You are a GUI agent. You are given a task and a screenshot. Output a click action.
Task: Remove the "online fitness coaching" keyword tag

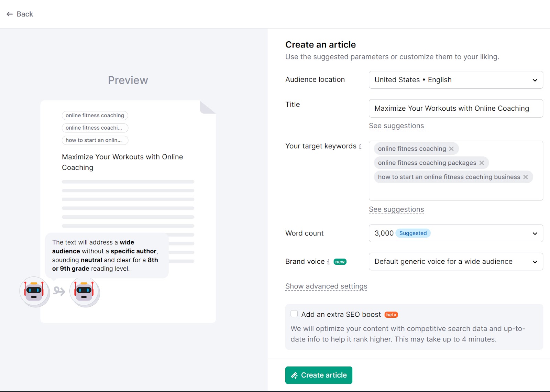[x=451, y=149]
